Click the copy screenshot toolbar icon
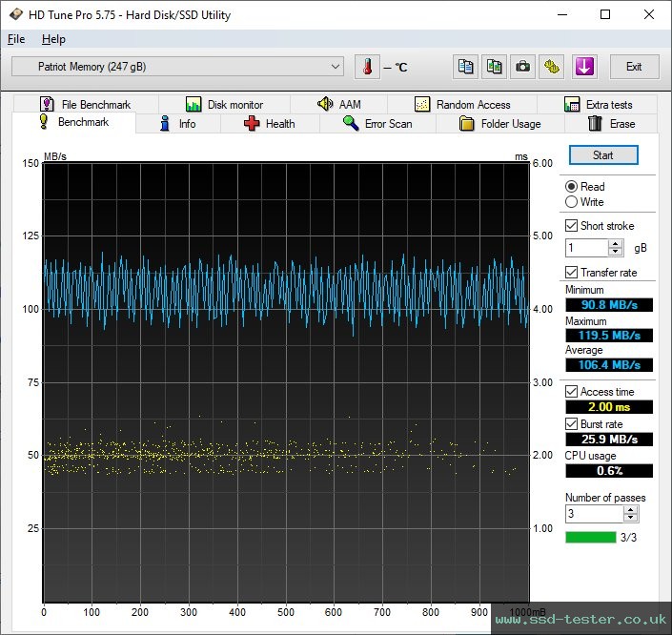This screenshot has height=635, width=672. pos(494,67)
